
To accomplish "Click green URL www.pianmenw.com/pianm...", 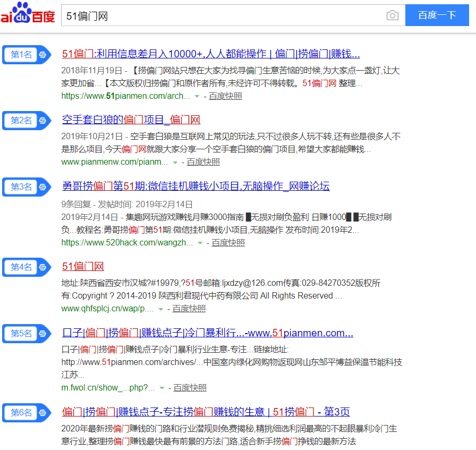I will [x=114, y=162].
